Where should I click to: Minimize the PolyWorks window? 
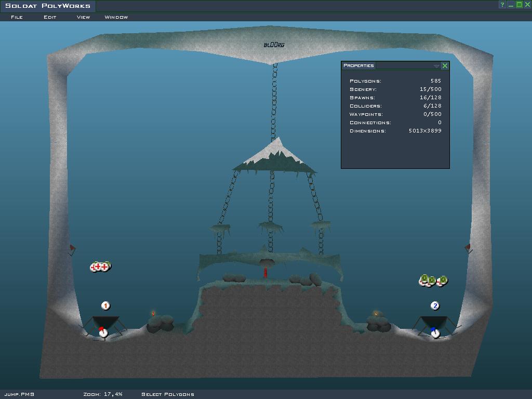coord(511,5)
